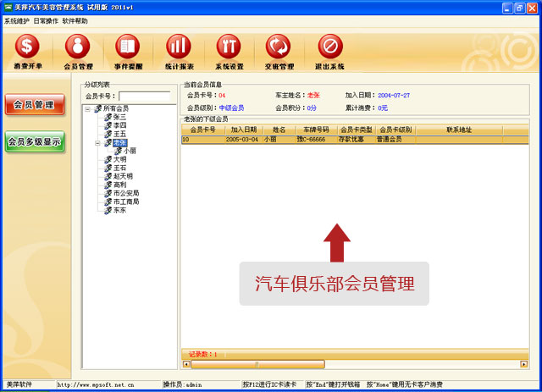Click the 交班管理 refresh icon
542x392 pixels.
(x=279, y=46)
